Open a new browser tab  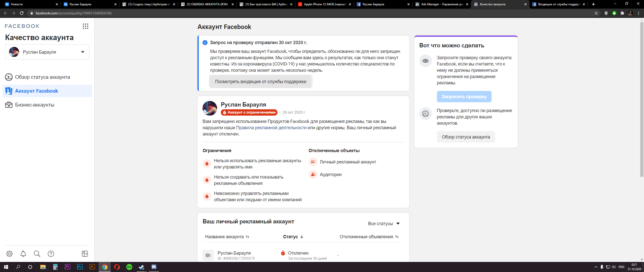[x=593, y=4]
